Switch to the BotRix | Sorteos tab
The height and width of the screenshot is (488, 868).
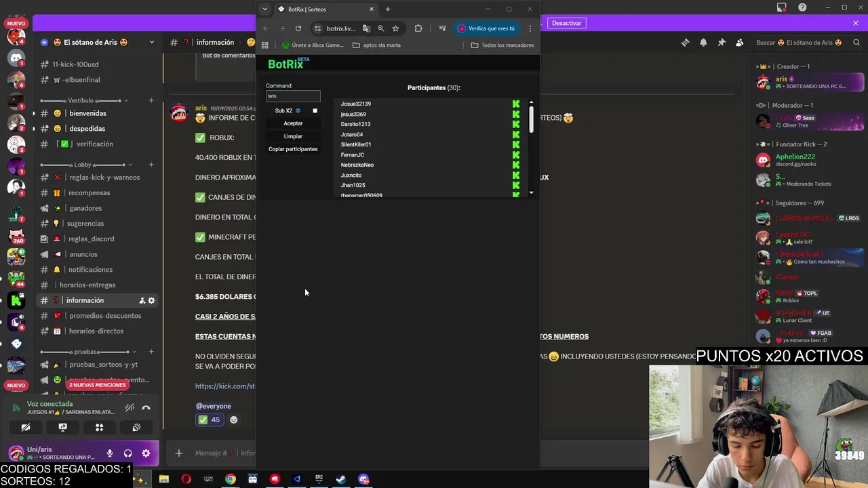tap(325, 9)
